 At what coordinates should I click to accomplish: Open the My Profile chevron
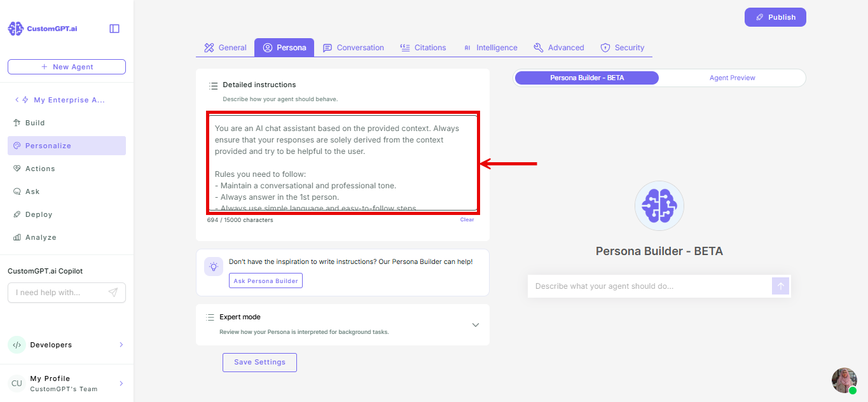point(121,384)
